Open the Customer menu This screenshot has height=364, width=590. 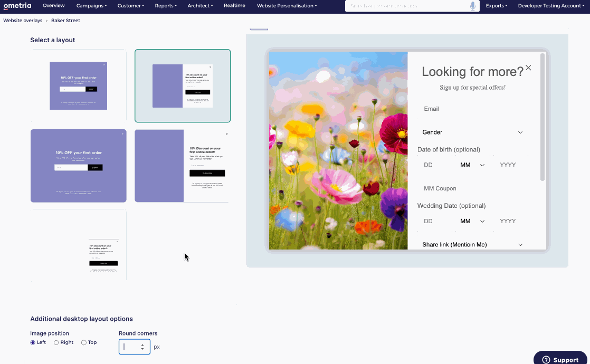[x=130, y=6]
